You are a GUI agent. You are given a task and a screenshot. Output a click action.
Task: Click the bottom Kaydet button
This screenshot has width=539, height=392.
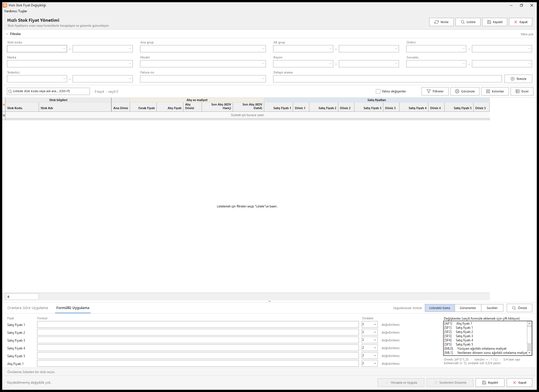click(490, 383)
